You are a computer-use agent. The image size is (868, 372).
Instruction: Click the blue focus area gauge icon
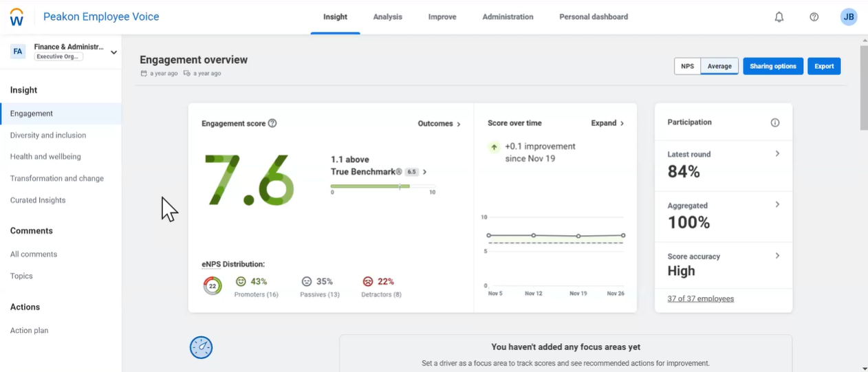pyautogui.click(x=201, y=347)
